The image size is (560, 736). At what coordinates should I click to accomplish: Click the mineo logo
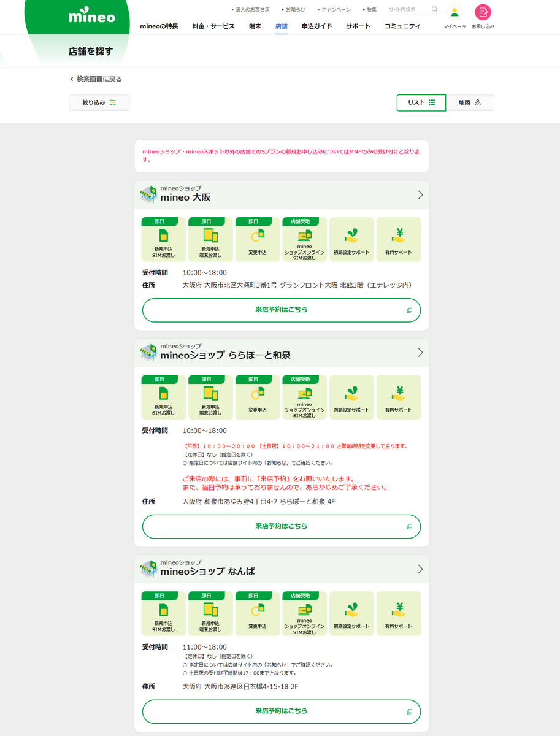point(91,17)
